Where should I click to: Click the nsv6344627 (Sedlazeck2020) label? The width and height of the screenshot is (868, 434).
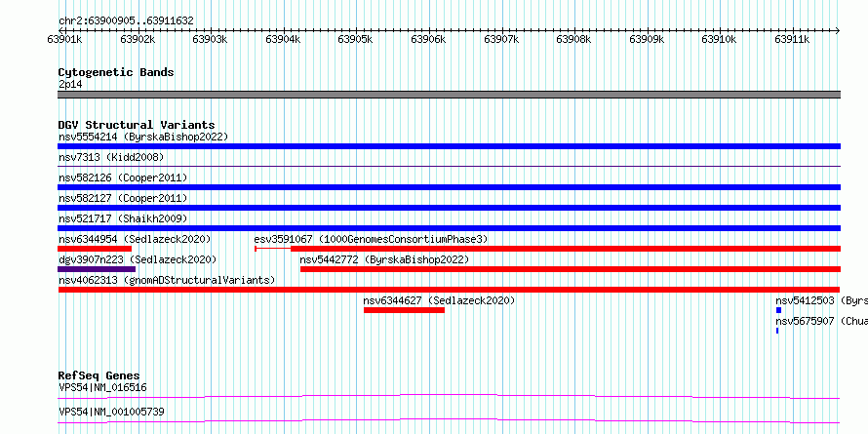pyautogui.click(x=439, y=300)
